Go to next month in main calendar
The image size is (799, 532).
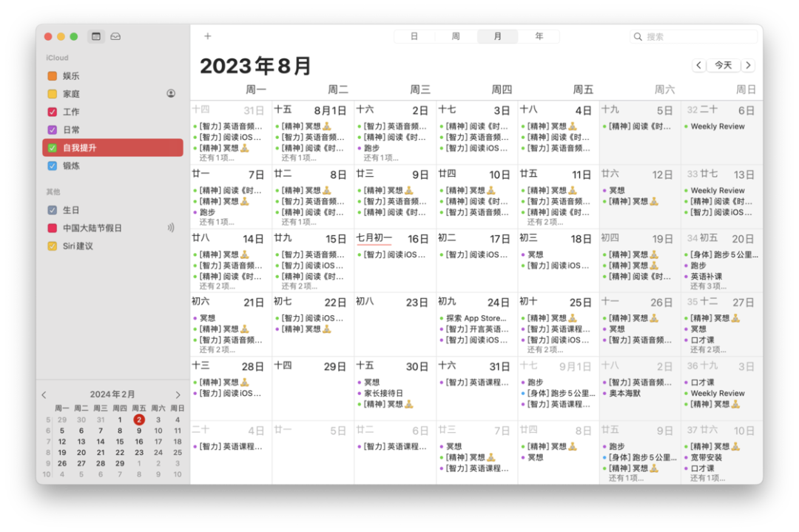pyautogui.click(x=748, y=65)
